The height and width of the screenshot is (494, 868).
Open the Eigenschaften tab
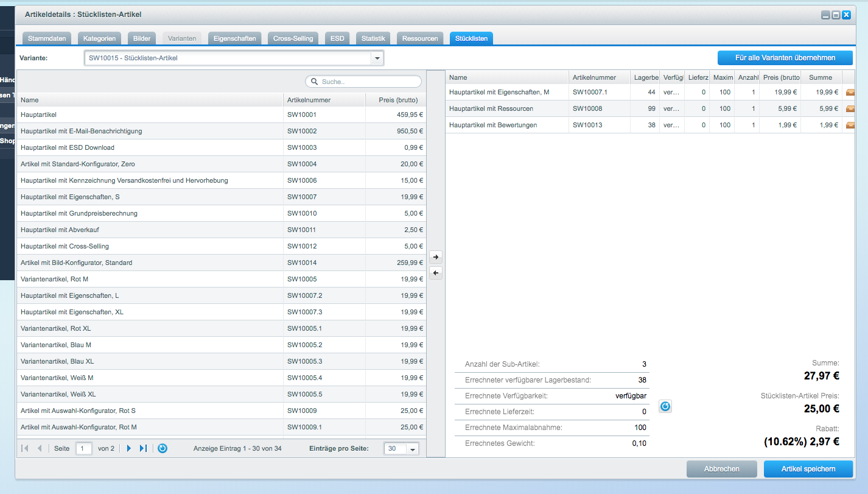point(235,38)
